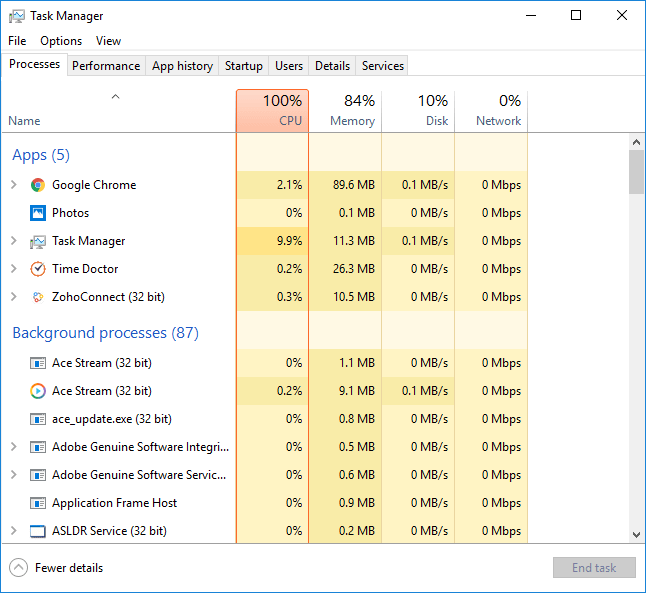Click the 89.6 MB memory value

tap(354, 185)
